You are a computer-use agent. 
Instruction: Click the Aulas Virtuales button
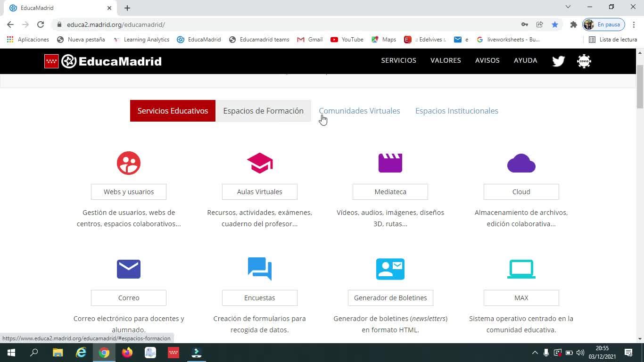260,192
